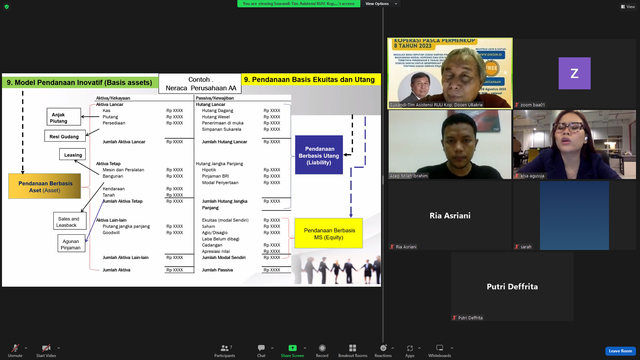Viewport: 640px width, 360px height.
Task: Click the Leasing box on slide
Action: pyautogui.click(x=73, y=155)
